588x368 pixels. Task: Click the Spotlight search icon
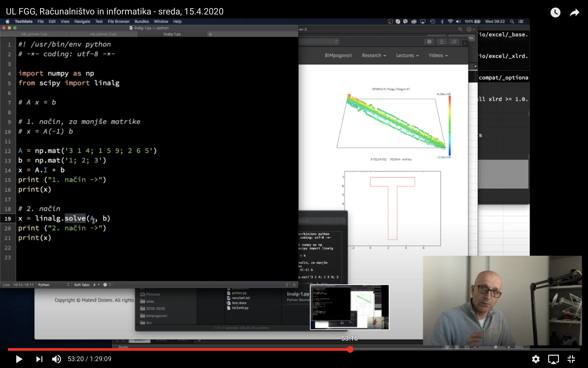pos(512,21)
